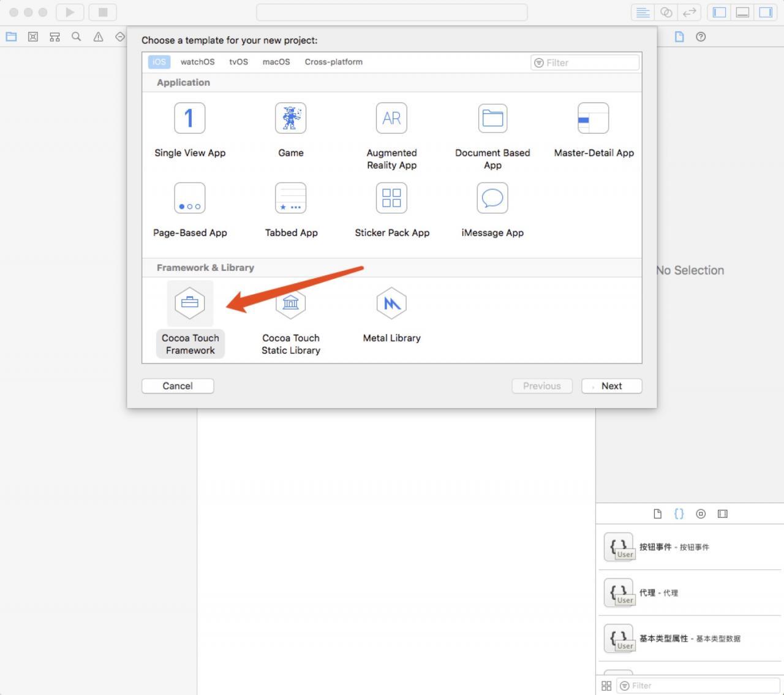
Task: Click the Stop button in toolbar
Action: tap(103, 12)
